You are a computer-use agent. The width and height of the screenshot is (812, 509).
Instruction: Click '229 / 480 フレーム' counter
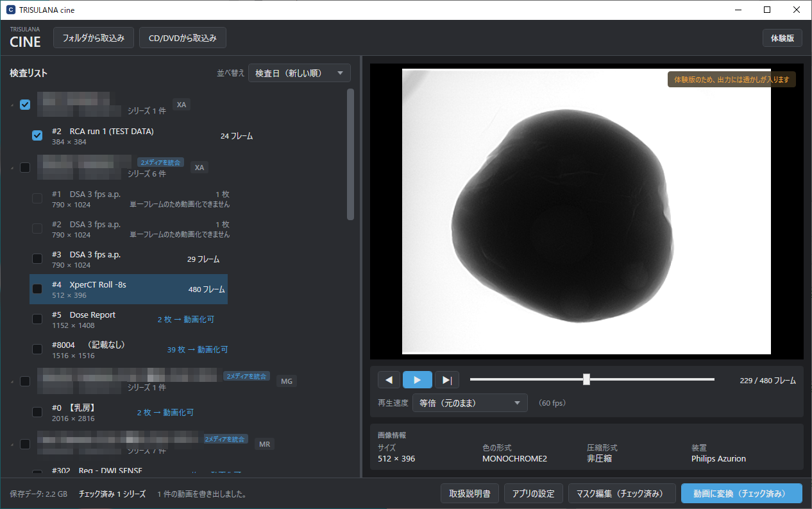(x=768, y=381)
